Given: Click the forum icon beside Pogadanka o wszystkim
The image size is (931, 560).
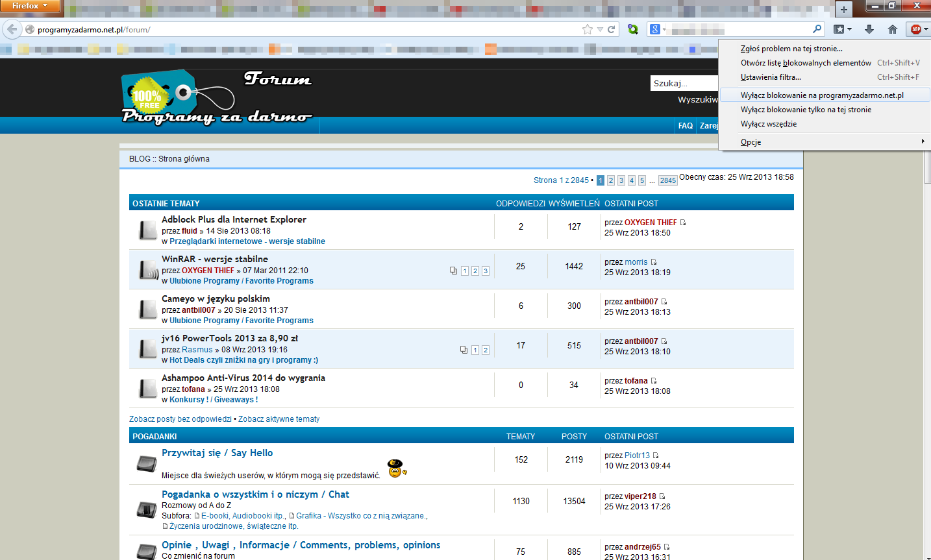Looking at the screenshot, I should (x=147, y=509).
